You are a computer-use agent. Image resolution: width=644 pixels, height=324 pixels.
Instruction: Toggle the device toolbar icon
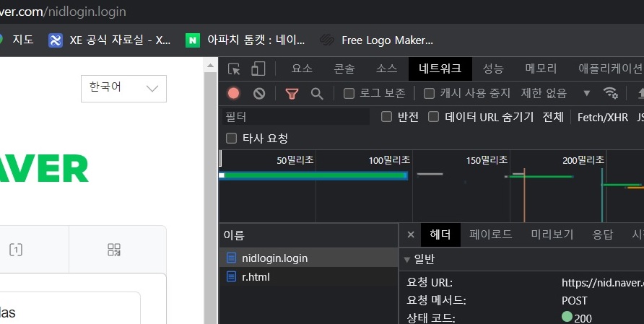pyautogui.click(x=258, y=69)
